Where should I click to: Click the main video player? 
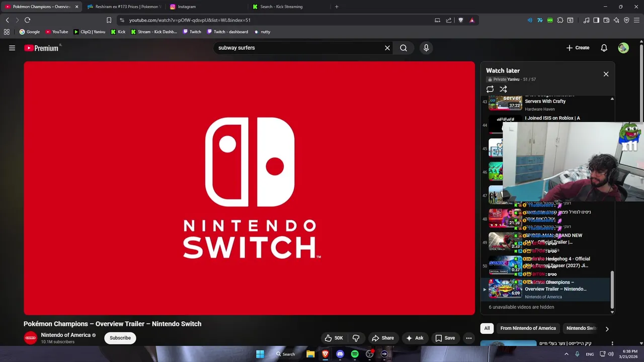(249, 188)
